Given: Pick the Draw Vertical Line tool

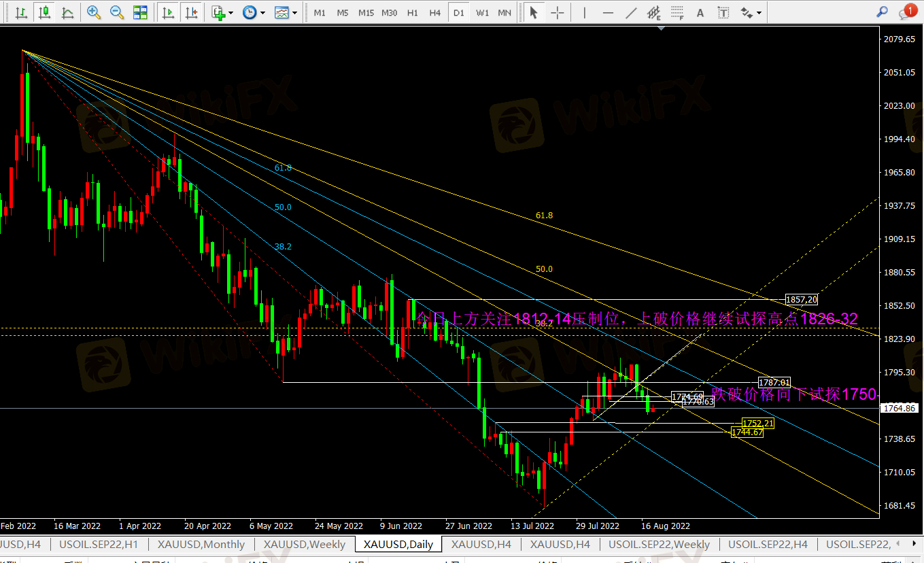Looking at the screenshot, I should pyautogui.click(x=584, y=12).
